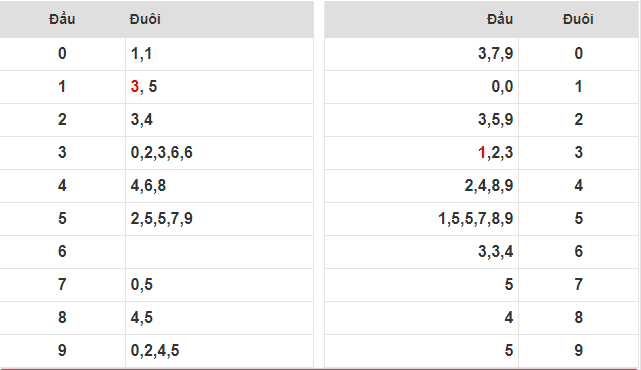The image size is (641, 370).
Task: Click the cell showing 0,0
Action: (421, 87)
